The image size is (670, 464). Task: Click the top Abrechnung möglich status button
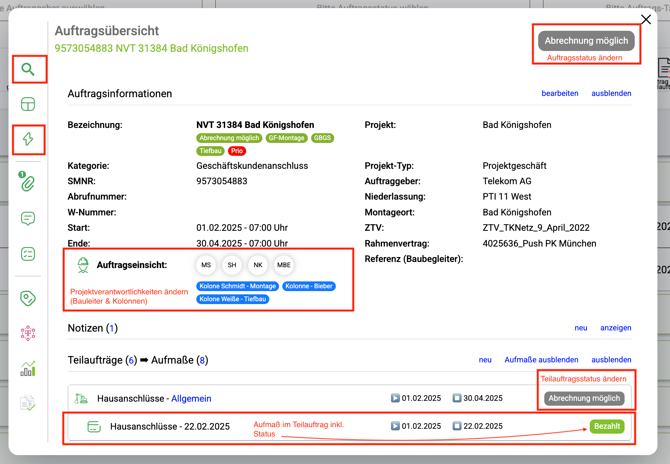coord(586,41)
